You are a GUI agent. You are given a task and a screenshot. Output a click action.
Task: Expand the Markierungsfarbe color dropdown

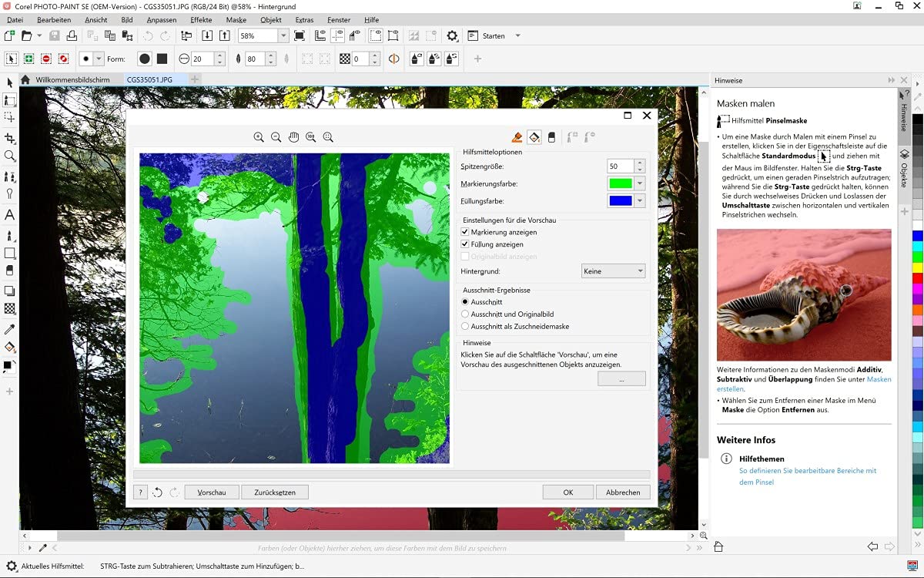(640, 183)
